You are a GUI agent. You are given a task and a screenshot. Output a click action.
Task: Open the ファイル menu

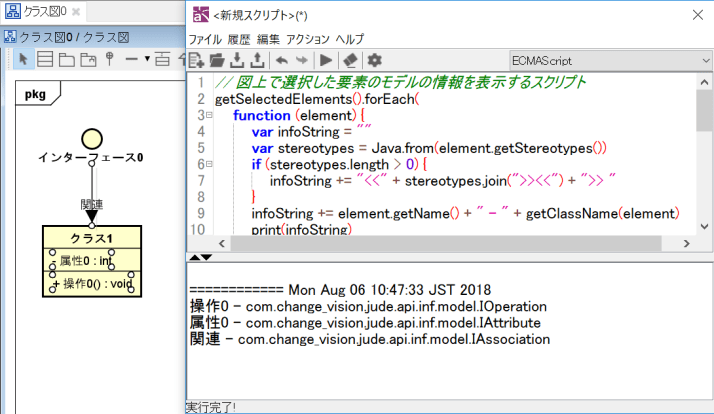coord(204,38)
